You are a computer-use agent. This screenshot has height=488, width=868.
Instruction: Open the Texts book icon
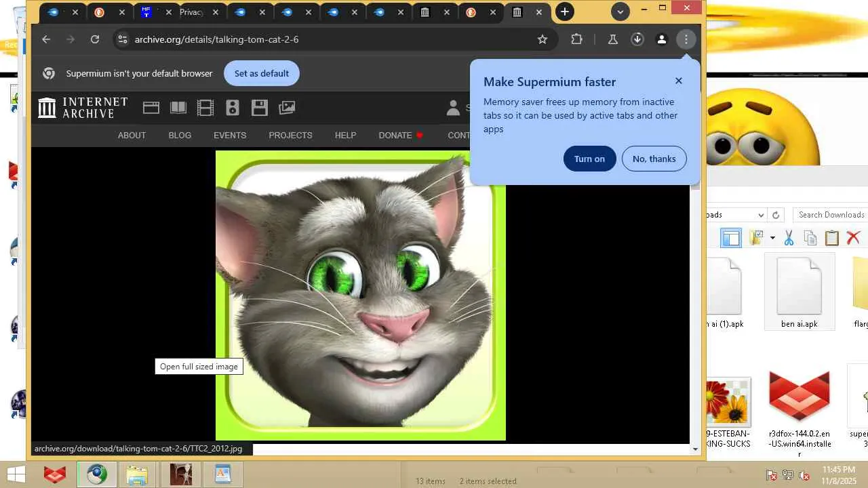tap(178, 107)
